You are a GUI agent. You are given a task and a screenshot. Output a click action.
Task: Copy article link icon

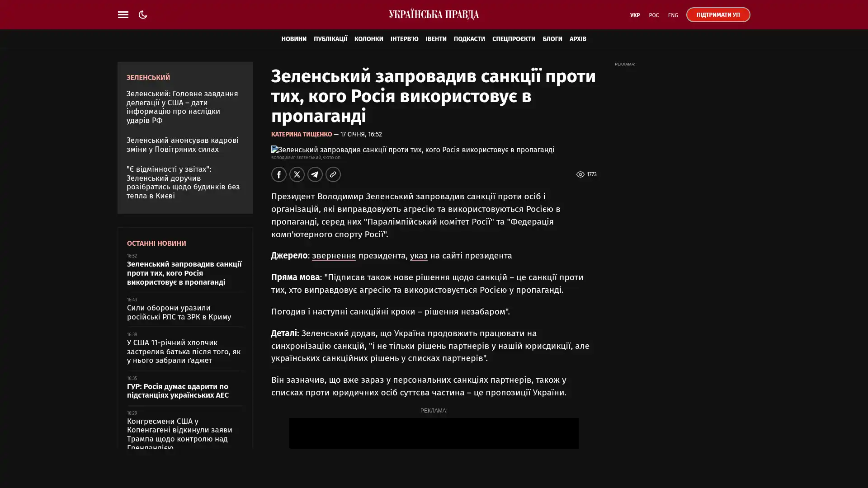[333, 174]
